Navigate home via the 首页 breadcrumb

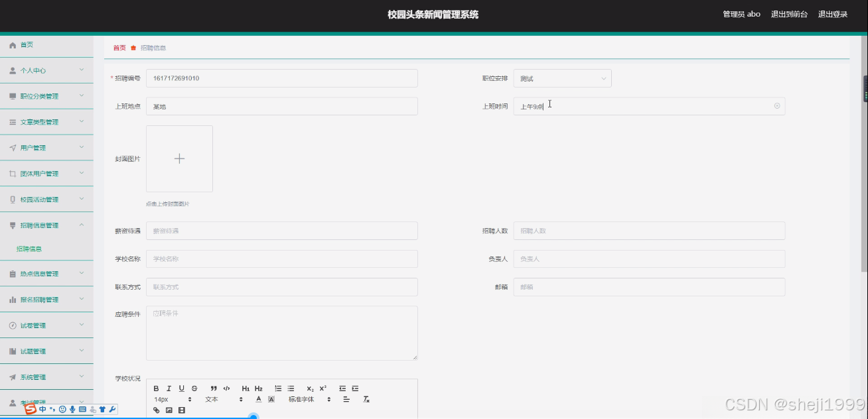(x=119, y=47)
